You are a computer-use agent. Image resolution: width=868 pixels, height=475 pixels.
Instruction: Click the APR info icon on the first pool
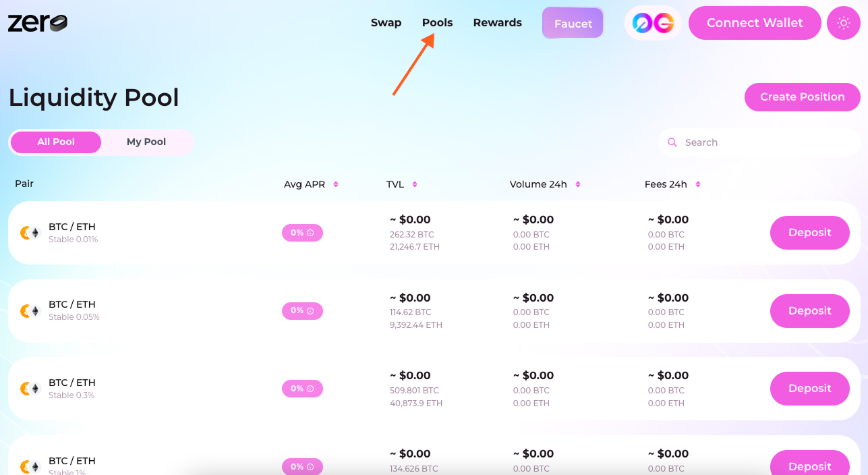pyautogui.click(x=312, y=232)
